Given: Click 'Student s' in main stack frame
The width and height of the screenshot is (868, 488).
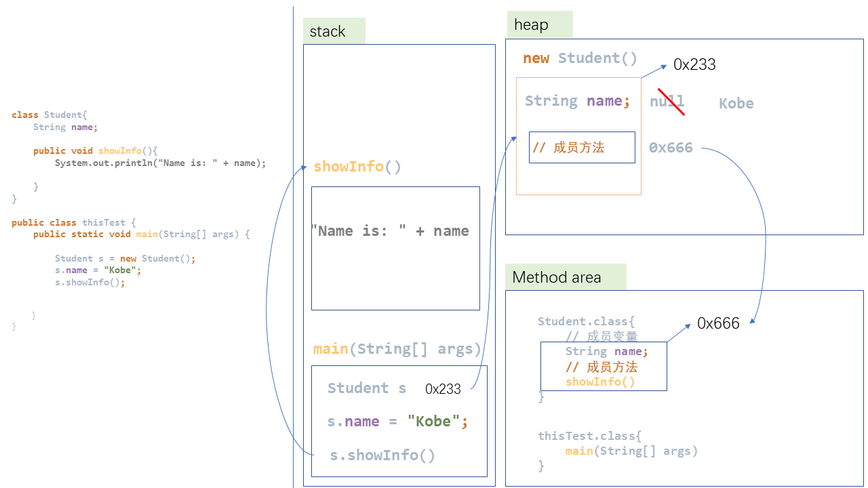Looking at the screenshot, I should (367, 388).
